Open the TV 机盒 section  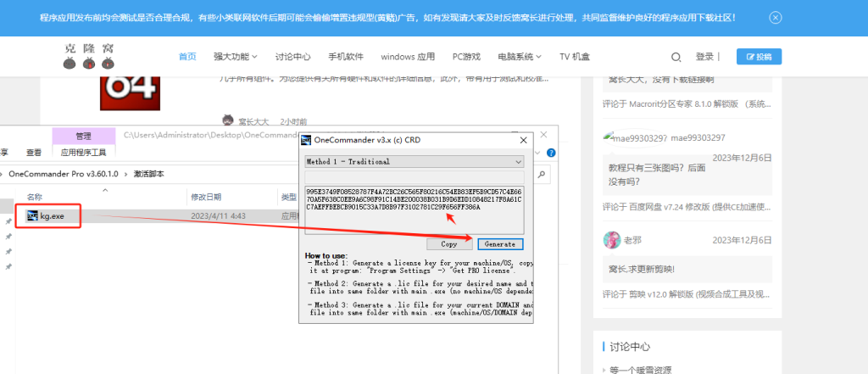(x=575, y=57)
